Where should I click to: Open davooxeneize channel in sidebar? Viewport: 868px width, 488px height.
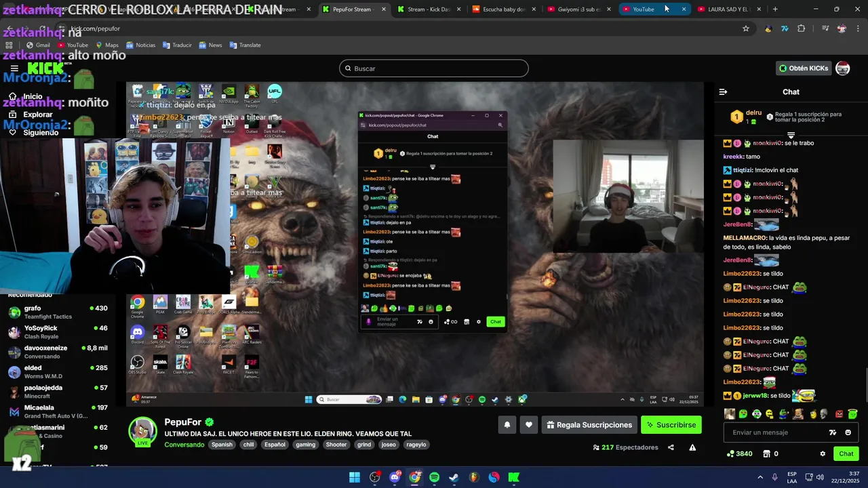[58, 352]
